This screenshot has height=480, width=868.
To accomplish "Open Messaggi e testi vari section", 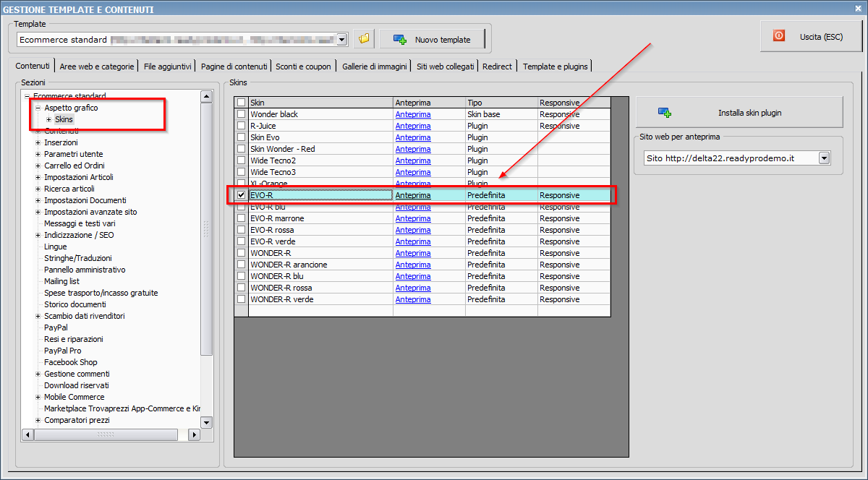I will point(80,223).
